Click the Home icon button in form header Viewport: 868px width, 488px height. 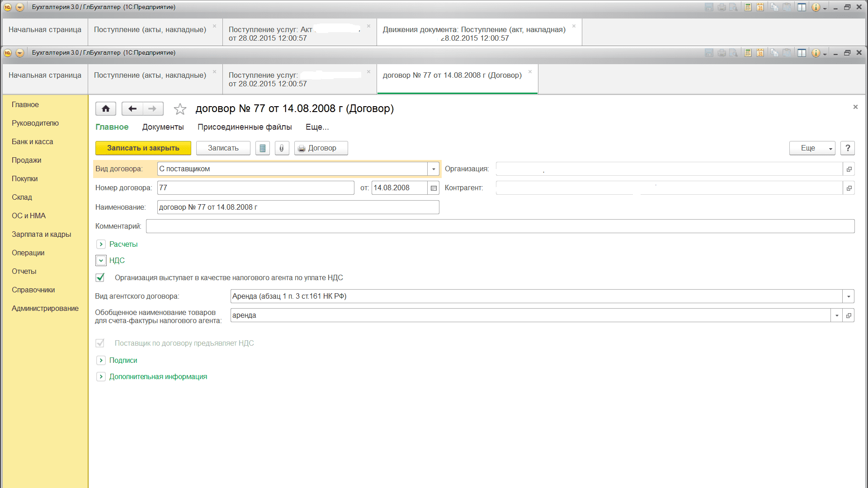[x=105, y=108]
